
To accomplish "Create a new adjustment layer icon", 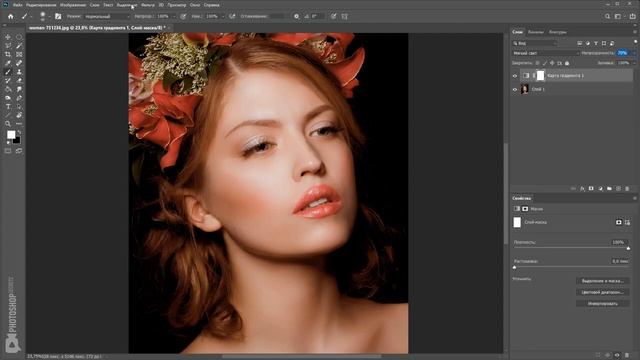I will pos(600,189).
